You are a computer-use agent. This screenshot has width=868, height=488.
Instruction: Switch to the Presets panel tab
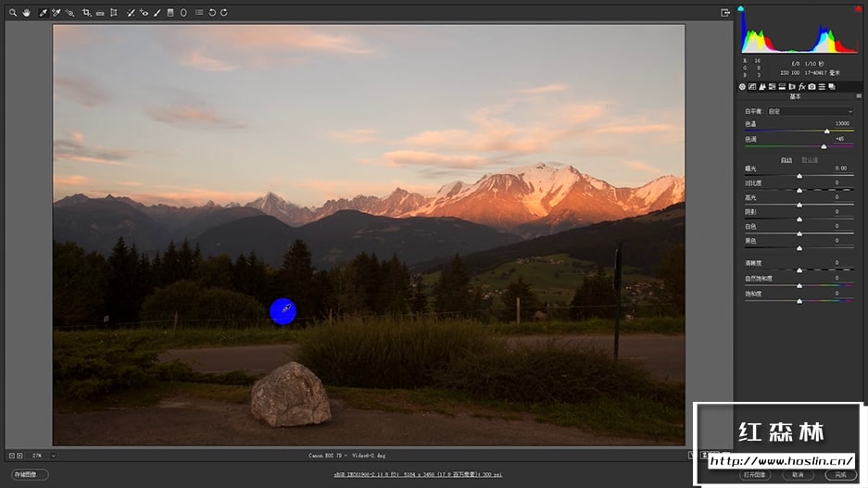[x=822, y=87]
